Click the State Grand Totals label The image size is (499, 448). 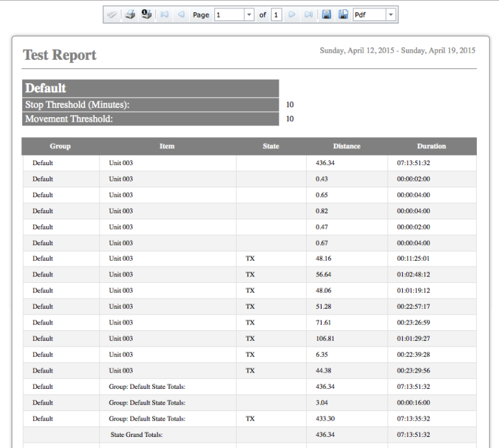point(136,434)
